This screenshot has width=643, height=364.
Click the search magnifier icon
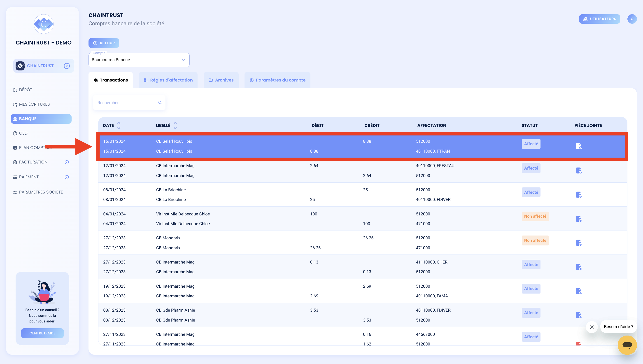[160, 103]
